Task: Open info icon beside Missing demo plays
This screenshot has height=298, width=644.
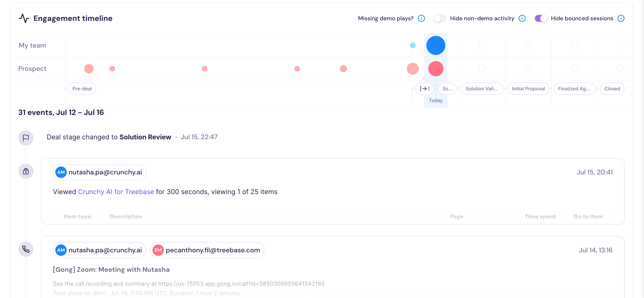Action: click(x=421, y=18)
